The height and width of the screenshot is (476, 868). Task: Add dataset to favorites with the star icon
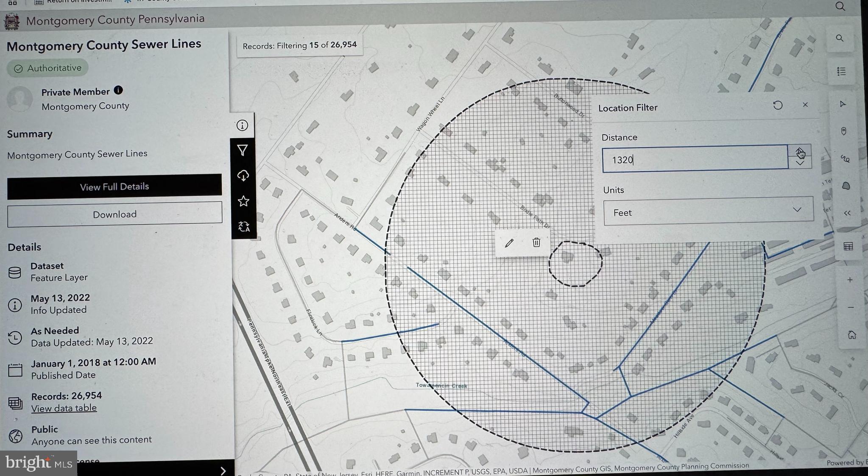pyautogui.click(x=243, y=201)
